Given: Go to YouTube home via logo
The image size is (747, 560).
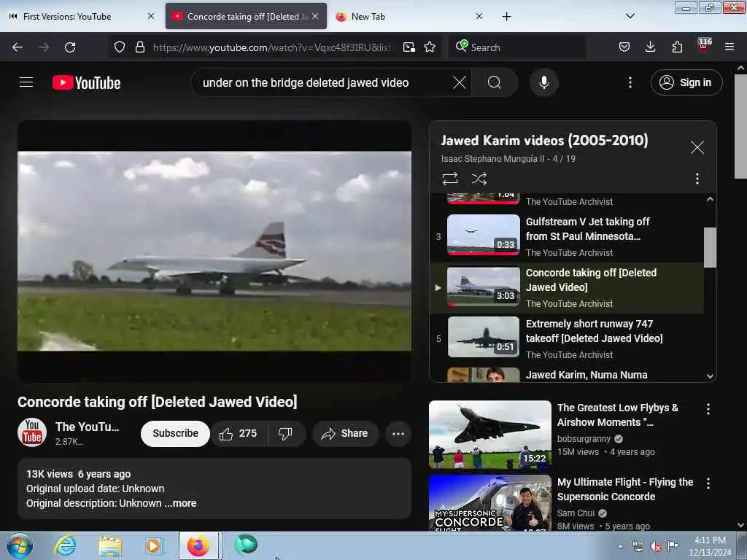Looking at the screenshot, I should point(86,83).
